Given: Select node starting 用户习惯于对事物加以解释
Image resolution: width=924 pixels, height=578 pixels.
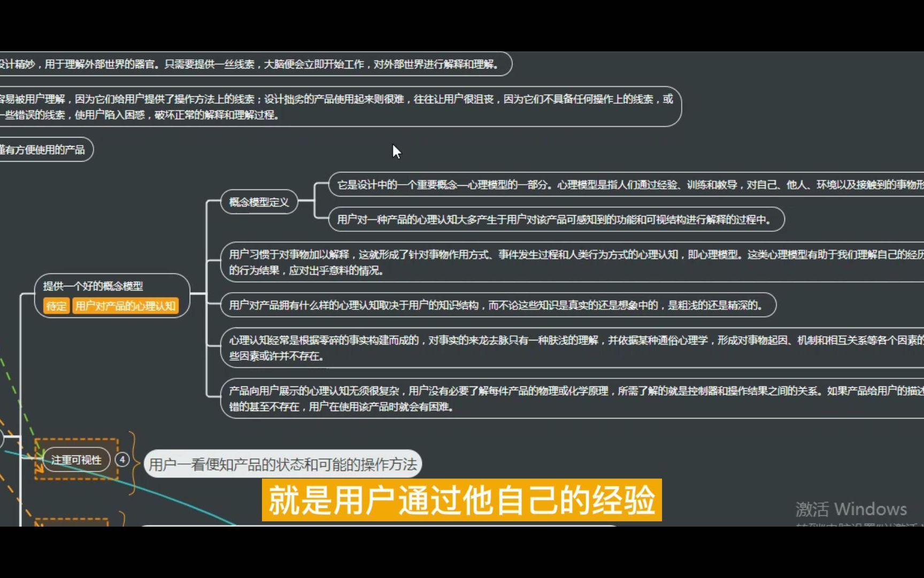Looking at the screenshot, I should 572,262.
